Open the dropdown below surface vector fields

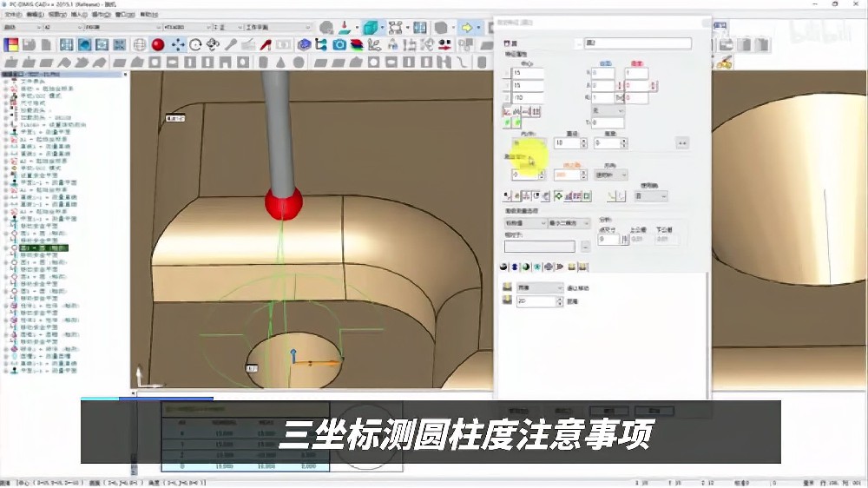tap(608, 111)
